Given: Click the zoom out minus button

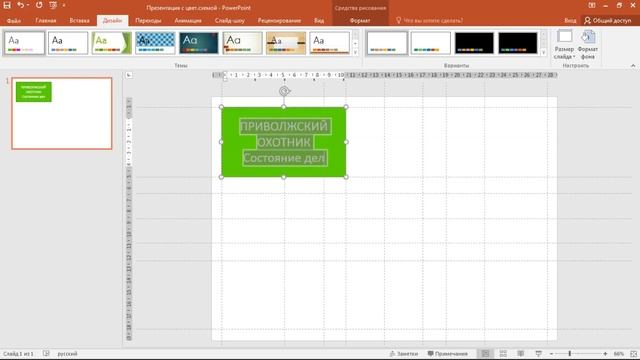Looking at the screenshot, I should (551, 354).
